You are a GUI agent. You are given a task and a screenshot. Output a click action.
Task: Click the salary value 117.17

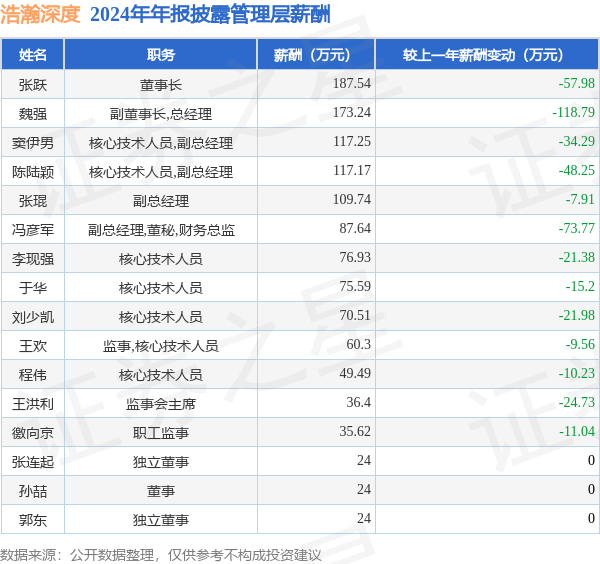tap(352, 170)
